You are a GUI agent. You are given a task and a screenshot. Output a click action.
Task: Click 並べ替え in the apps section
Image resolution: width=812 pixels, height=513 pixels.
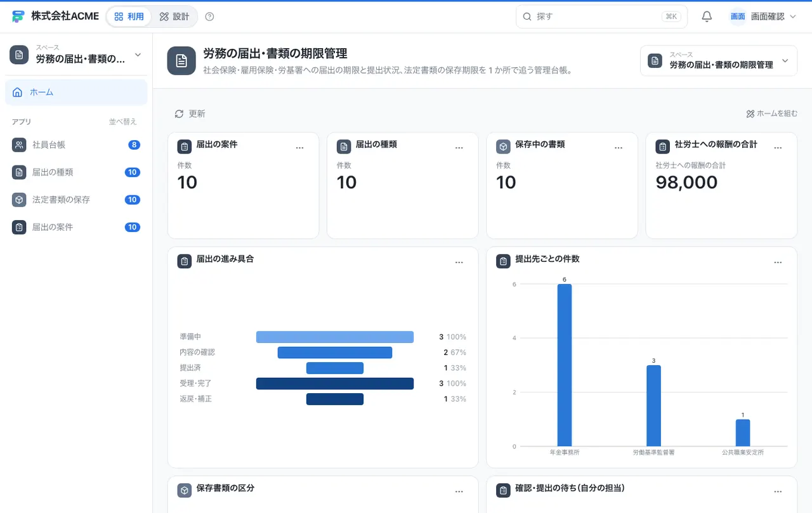122,122
